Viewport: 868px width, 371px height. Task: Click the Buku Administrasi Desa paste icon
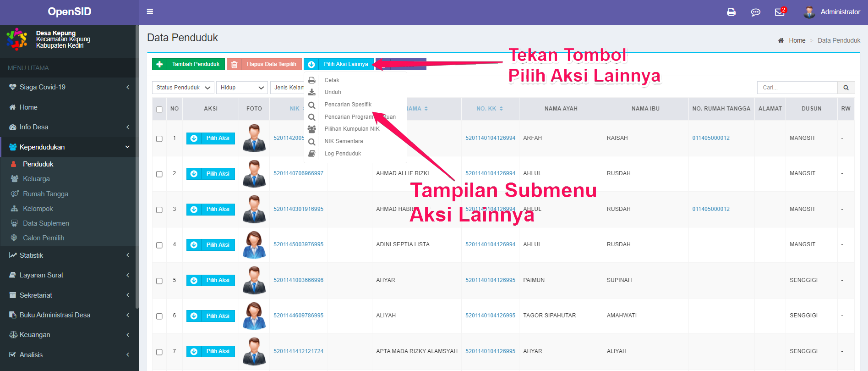[13, 315]
